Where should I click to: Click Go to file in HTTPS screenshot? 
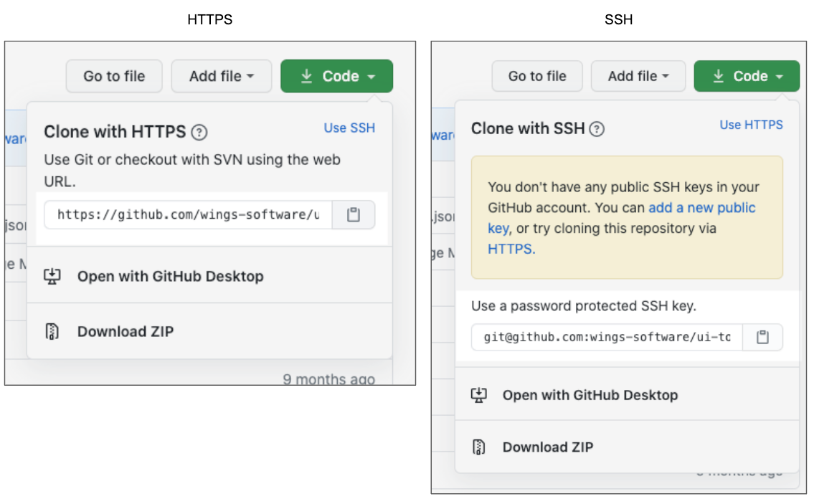coord(114,76)
